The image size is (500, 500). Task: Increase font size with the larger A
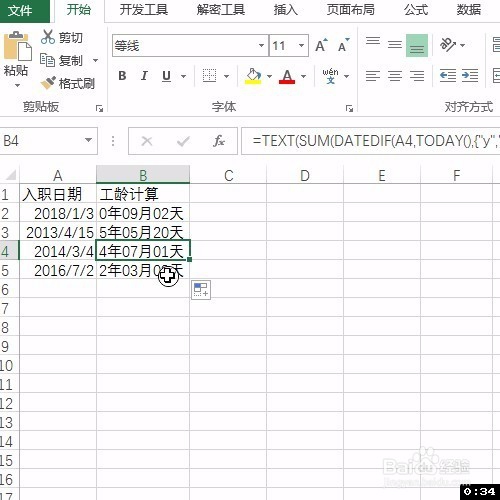tap(321, 45)
